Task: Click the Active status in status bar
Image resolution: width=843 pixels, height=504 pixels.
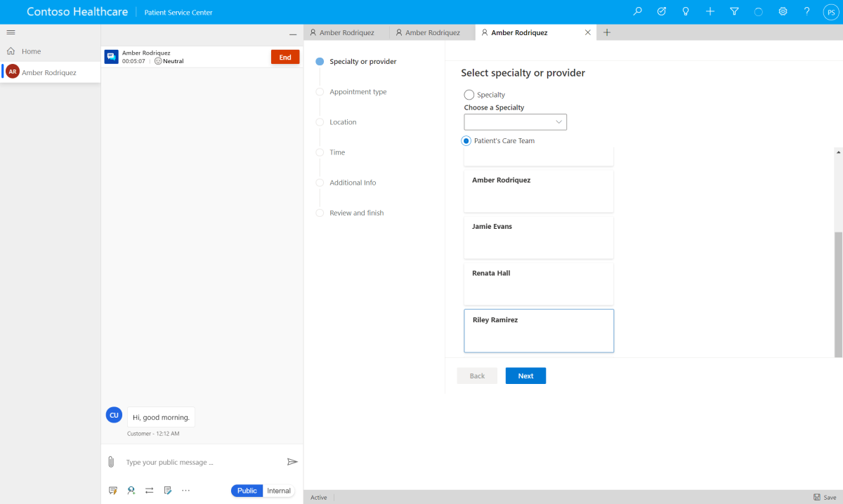Action: pos(318,497)
